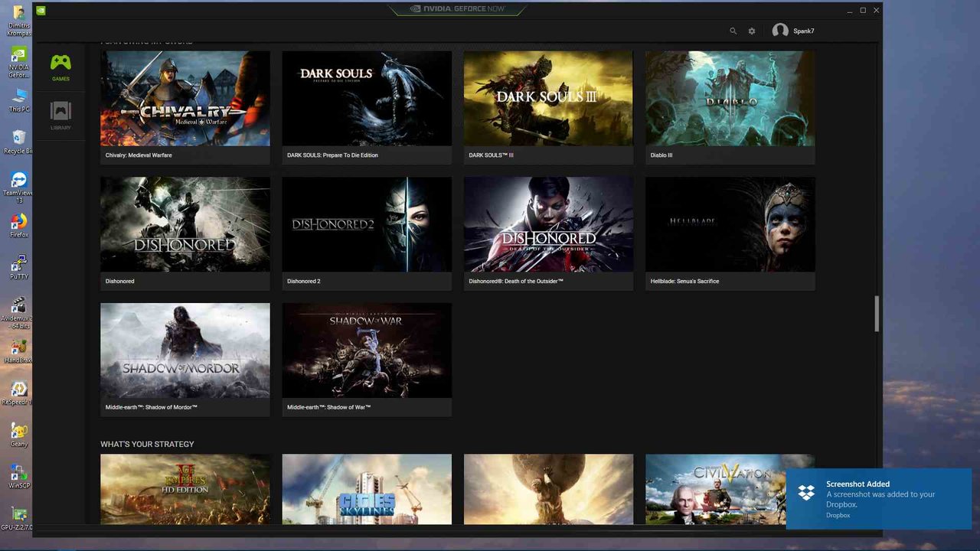Image resolution: width=980 pixels, height=551 pixels.
Task: Open Firefox desktop shortcut
Action: click(18, 226)
